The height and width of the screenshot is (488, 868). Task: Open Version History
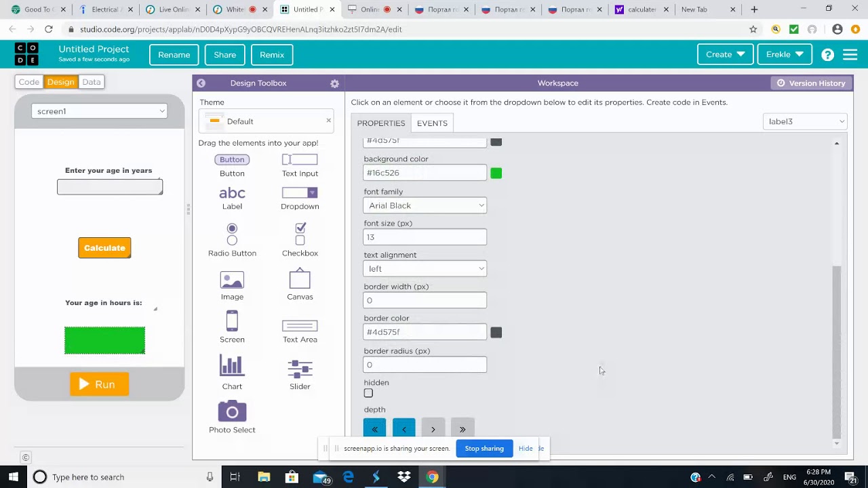point(812,83)
